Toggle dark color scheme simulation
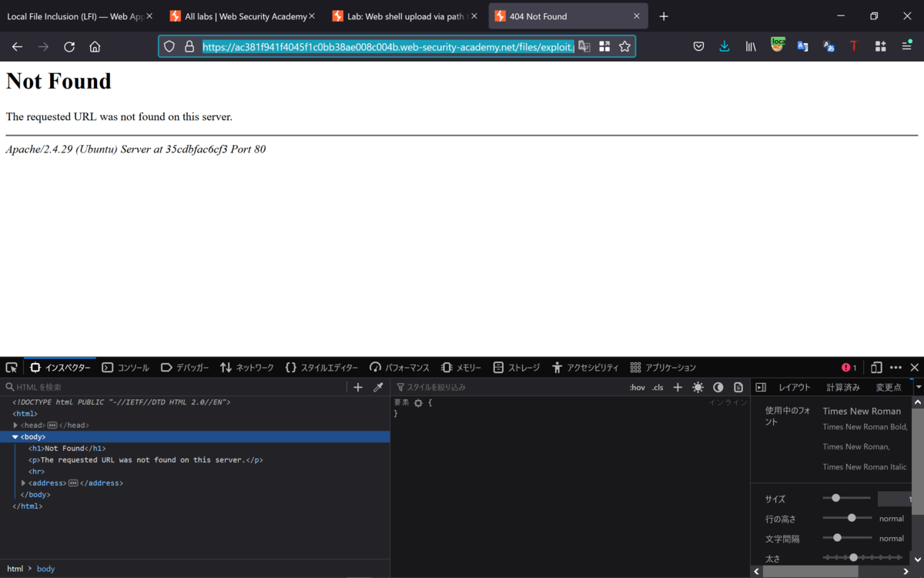Image resolution: width=924 pixels, height=578 pixels. click(x=718, y=387)
